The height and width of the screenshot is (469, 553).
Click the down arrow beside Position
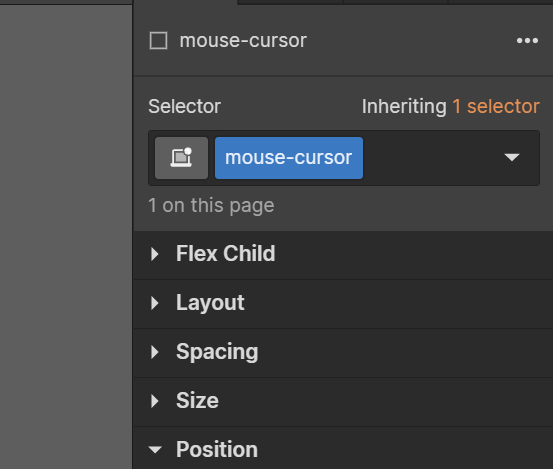coord(155,450)
